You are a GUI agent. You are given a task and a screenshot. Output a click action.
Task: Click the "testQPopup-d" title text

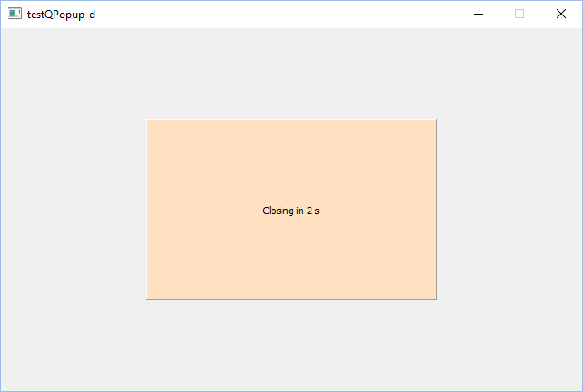pyautogui.click(x=61, y=14)
